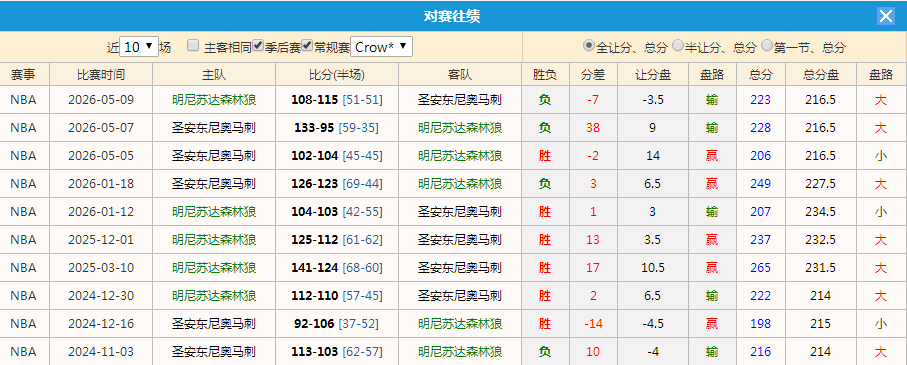Click total line 227.5
This screenshot has width=907, height=365.
821,184
